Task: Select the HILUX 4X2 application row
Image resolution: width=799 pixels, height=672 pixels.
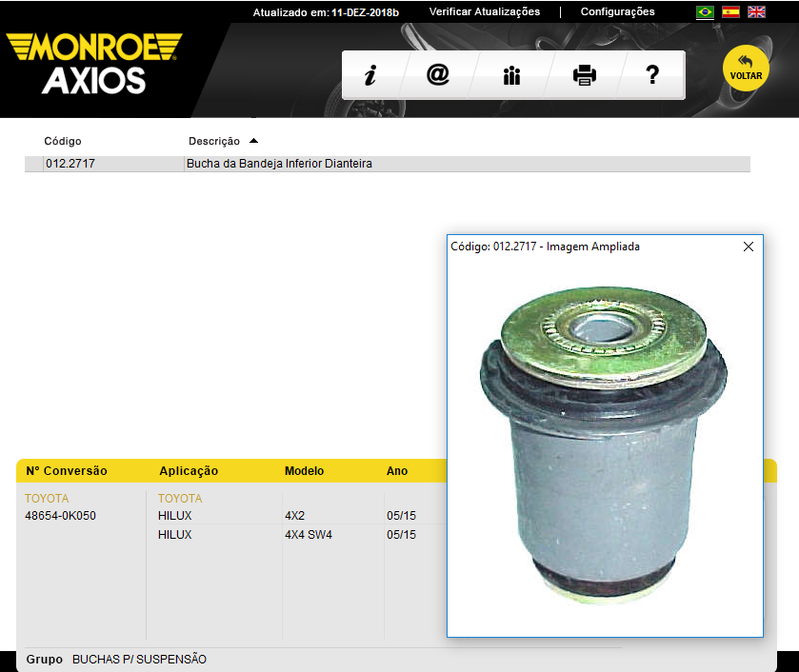Action: tap(175, 516)
